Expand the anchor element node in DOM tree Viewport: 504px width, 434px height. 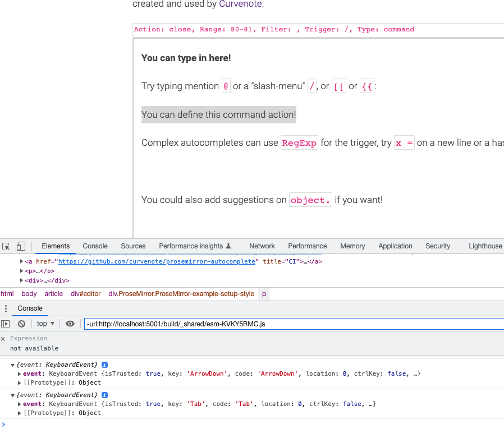click(21, 261)
